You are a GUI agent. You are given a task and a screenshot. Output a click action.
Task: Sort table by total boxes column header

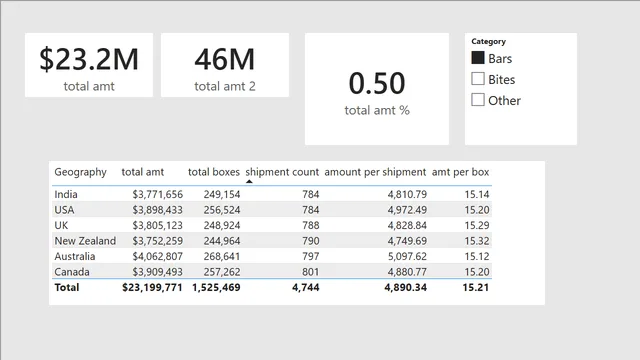(x=213, y=172)
